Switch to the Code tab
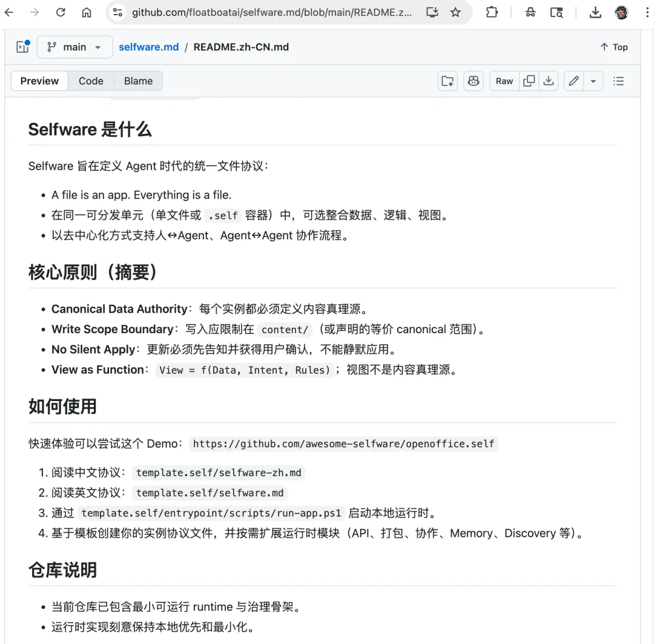 tap(91, 81)
